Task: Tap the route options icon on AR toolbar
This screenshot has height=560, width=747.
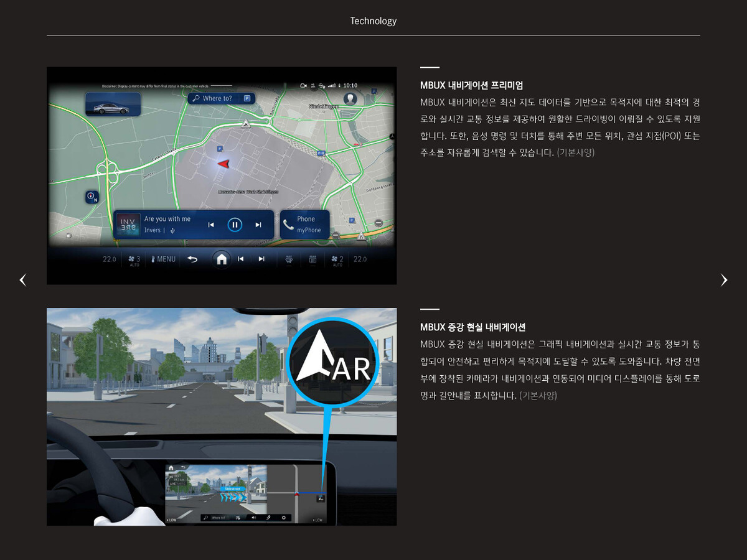Action: click(238, 517)
